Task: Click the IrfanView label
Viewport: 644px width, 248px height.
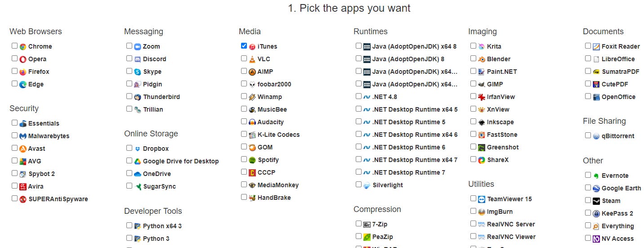Action: pyautogui.click(x=501, y=97)
